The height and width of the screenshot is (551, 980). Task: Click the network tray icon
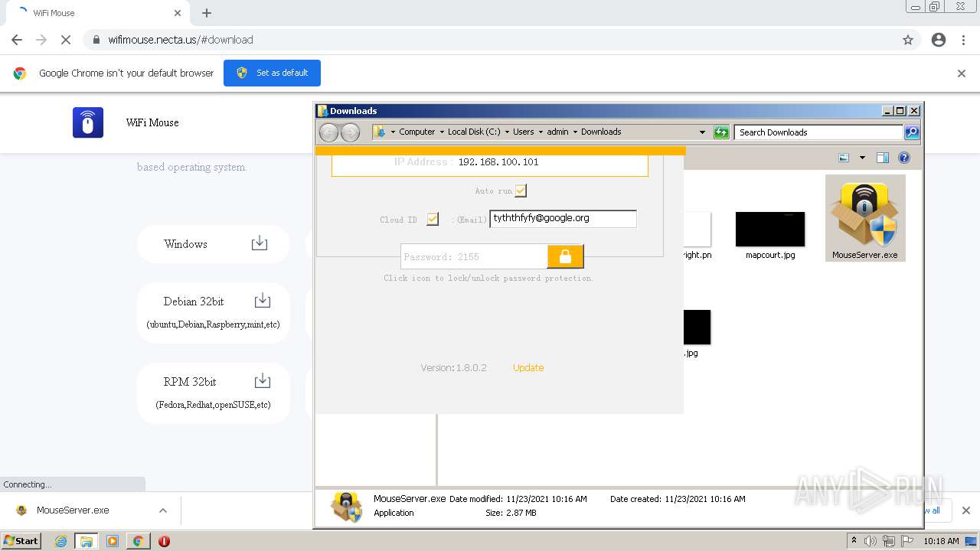pyautogui.click(x=889, y=541)
